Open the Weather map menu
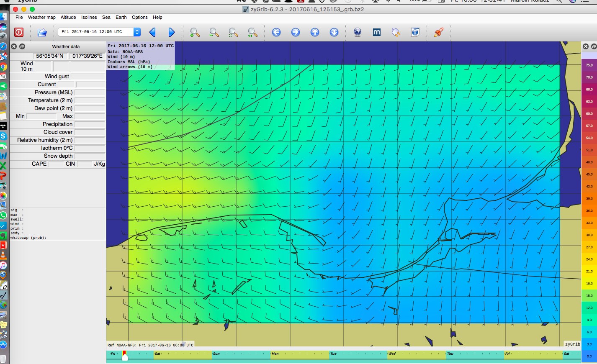 [x=41, y=17]
